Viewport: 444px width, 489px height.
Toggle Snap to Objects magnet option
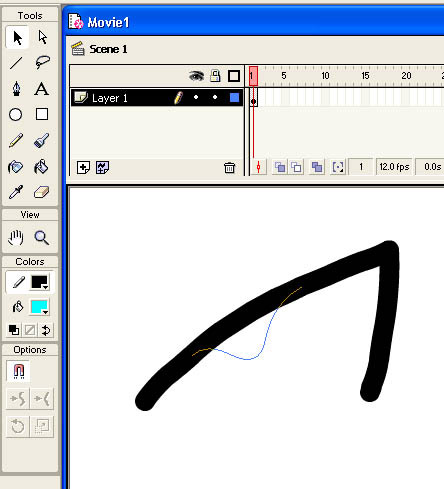[18, 371]
